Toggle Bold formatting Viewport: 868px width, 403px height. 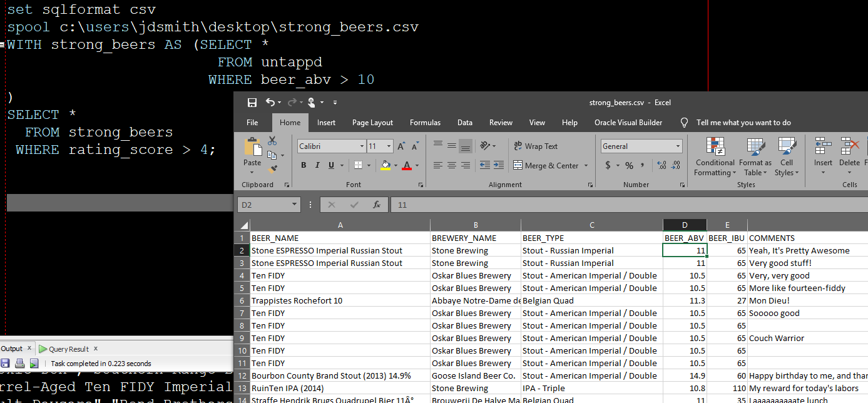coord(304,165)
